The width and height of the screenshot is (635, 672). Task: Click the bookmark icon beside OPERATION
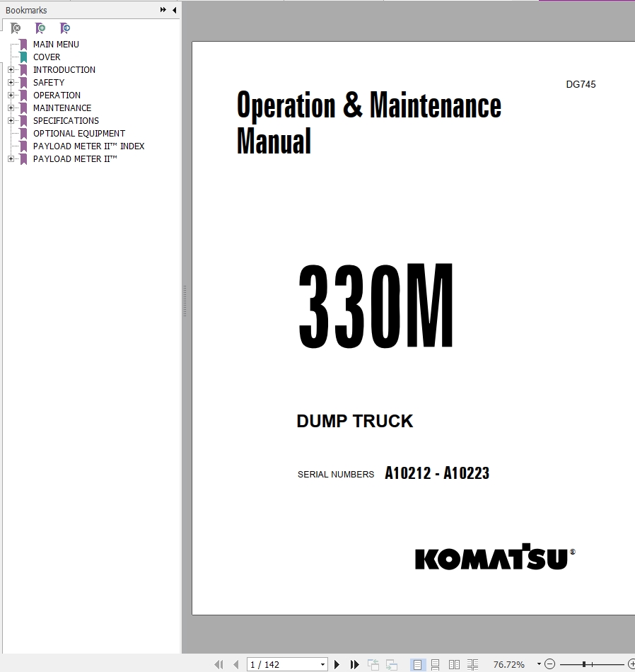pyautogui.click(x=23, y=95)
